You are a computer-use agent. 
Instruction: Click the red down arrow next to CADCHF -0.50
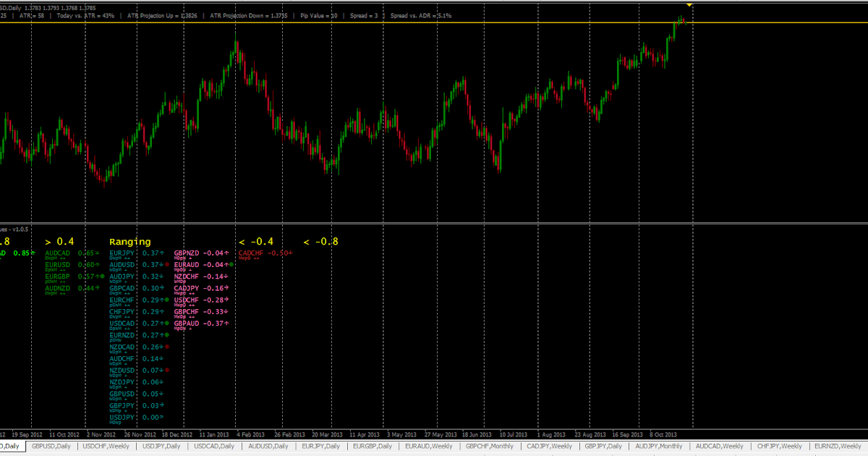pyautogui.click(x=290, y=253)
